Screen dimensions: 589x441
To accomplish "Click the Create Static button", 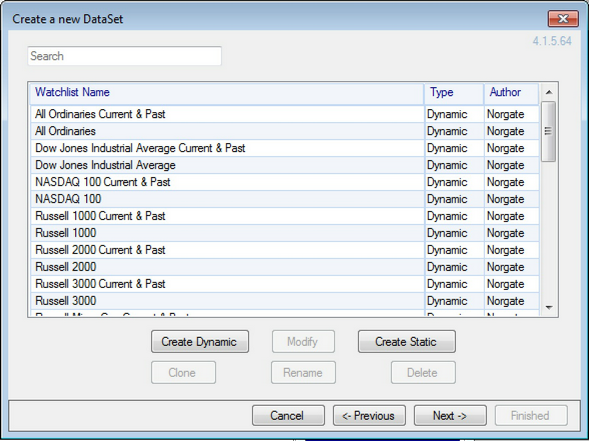I will [407, 341].
